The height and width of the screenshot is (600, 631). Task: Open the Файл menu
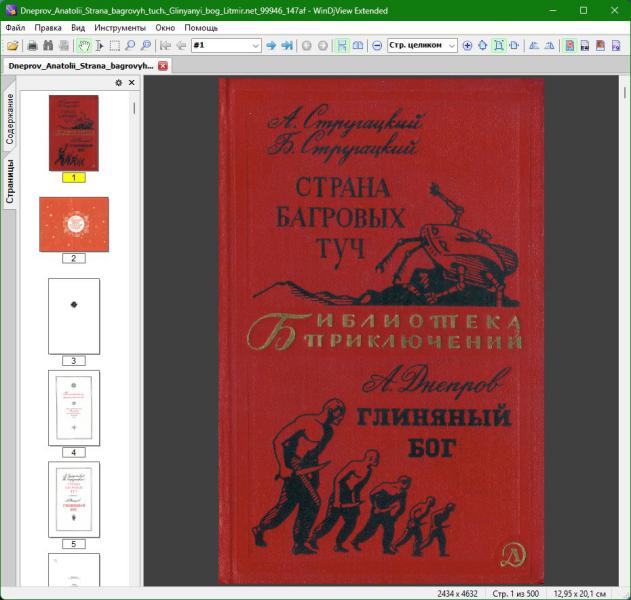15,28
